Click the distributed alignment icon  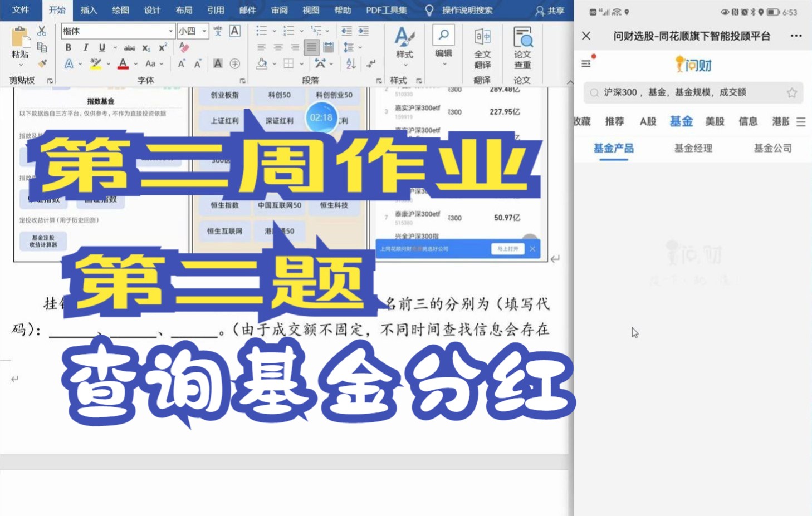click(x=329, y=47)
